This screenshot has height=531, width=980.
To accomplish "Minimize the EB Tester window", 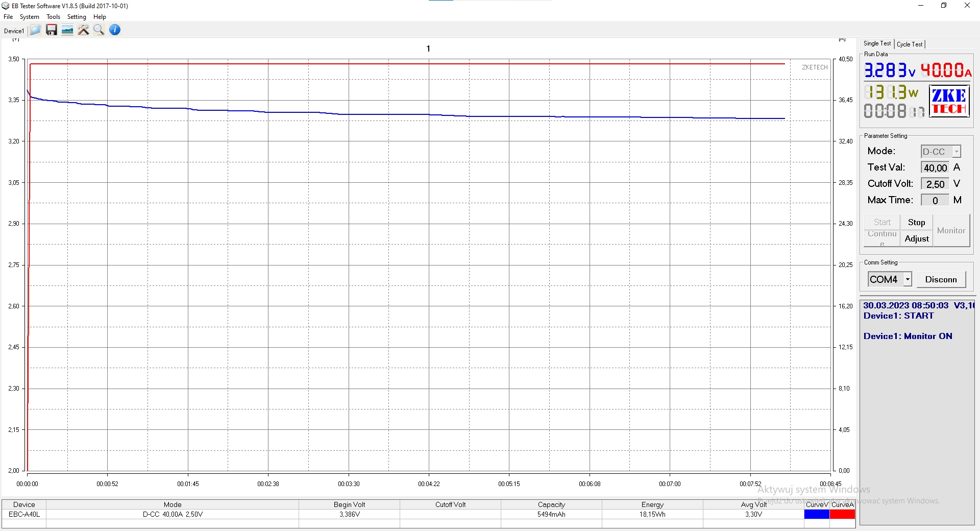I will click(x=921, y=6).
